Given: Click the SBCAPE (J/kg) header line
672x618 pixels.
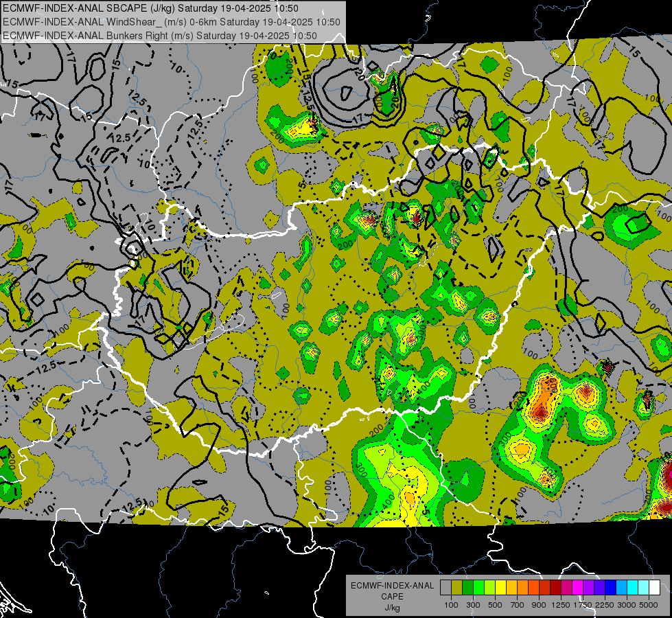Looking at the screenshot, I should pos(150,8).
